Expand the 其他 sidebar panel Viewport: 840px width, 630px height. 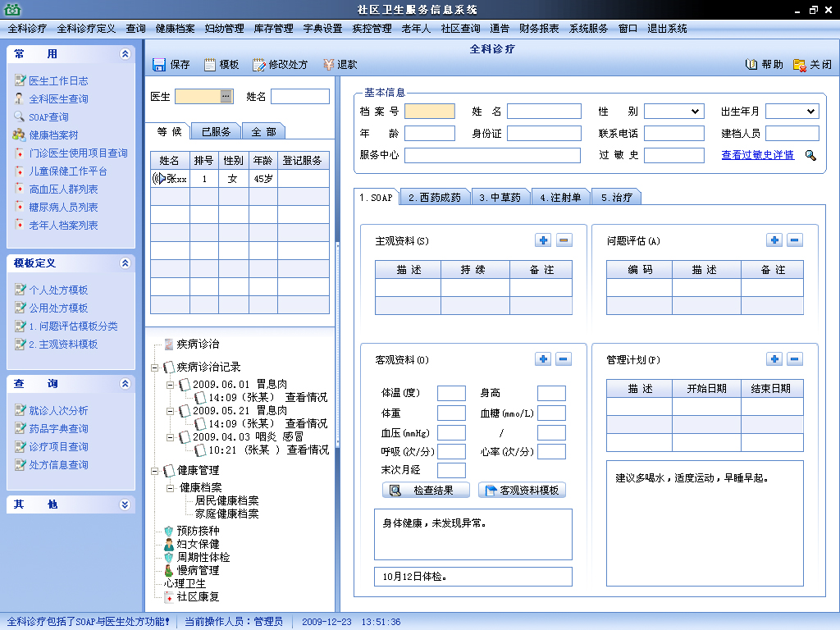point(125,504)
